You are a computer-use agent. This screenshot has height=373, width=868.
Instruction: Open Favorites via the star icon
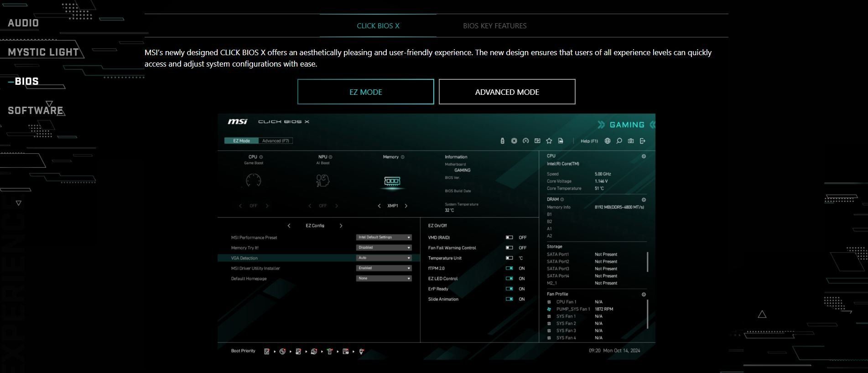point(549,141)
